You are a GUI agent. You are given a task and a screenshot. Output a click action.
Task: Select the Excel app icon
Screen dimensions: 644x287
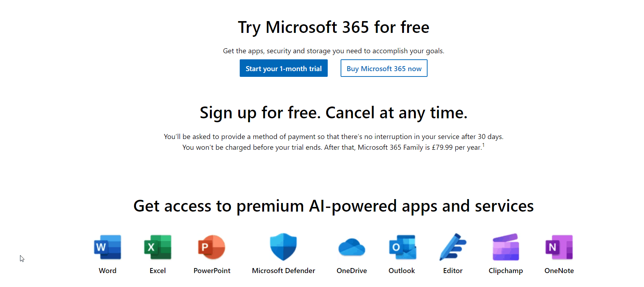point(158,247)
